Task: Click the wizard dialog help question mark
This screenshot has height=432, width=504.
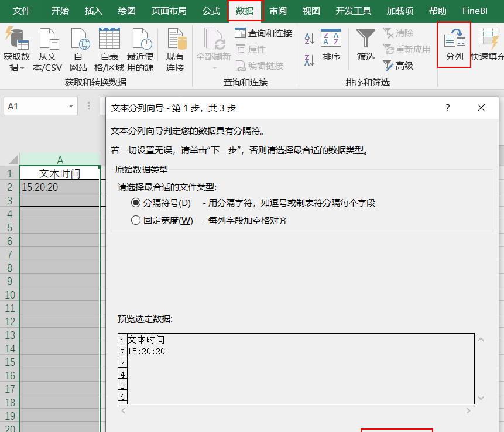Action: pos(448,108)
